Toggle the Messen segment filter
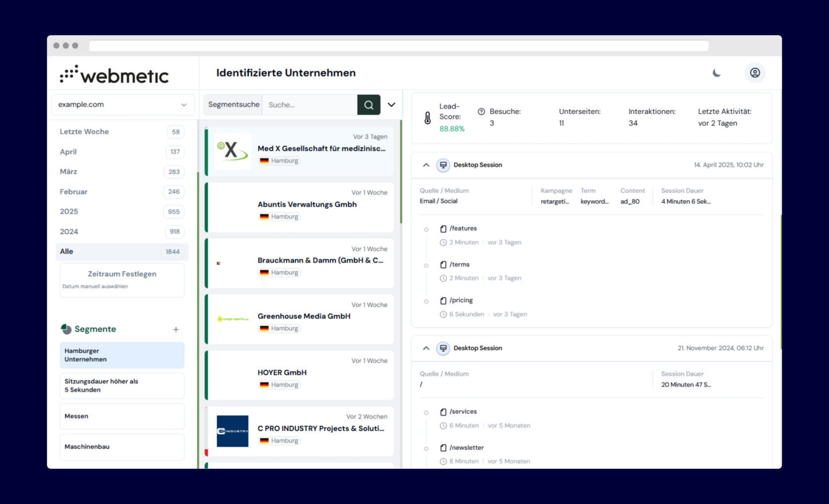The width and height of the screenshot is (829, 504). click(x=122, y=416)
